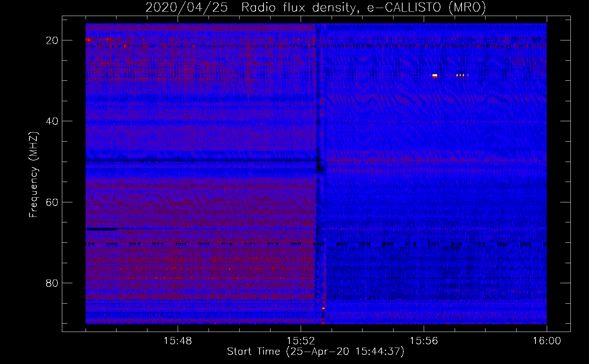Click the "16:00" time tick label

(x=547, y=341)
